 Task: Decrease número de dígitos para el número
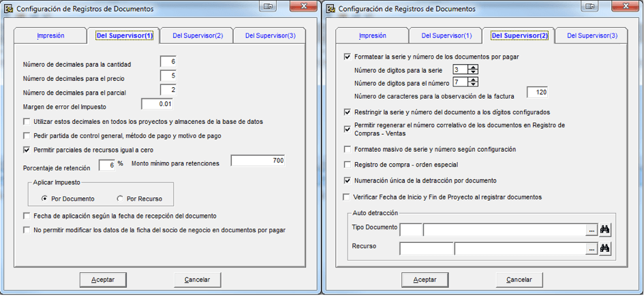[473, 84]
